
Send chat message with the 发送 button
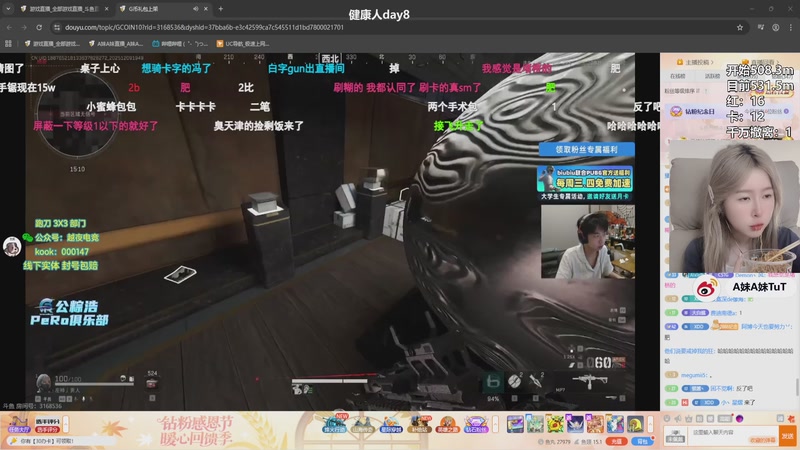click(x=788, y=436)
